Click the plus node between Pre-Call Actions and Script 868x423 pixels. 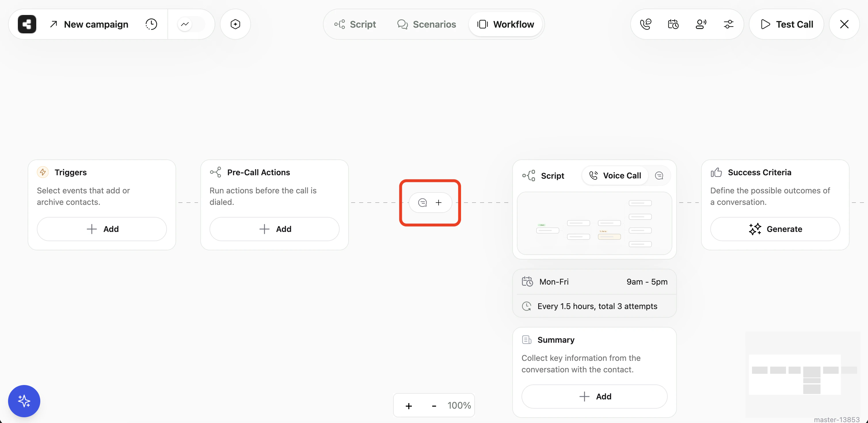[439, 202]
